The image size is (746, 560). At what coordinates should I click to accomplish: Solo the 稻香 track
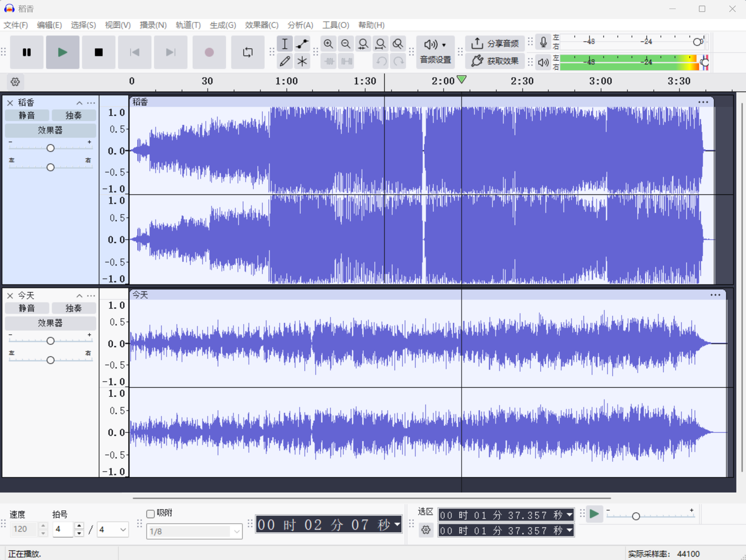[73, 115]
